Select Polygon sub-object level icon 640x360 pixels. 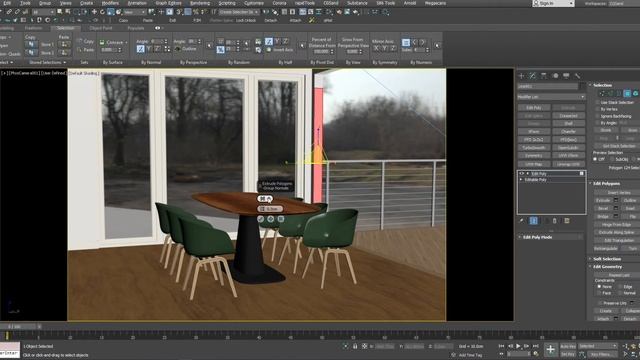[627, 93]
